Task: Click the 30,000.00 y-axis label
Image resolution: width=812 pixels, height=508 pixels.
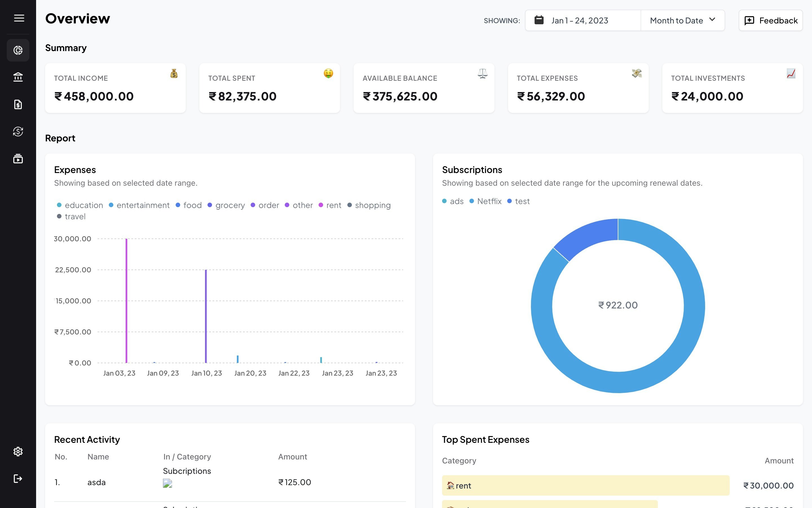Action: (x=72, y=239)
